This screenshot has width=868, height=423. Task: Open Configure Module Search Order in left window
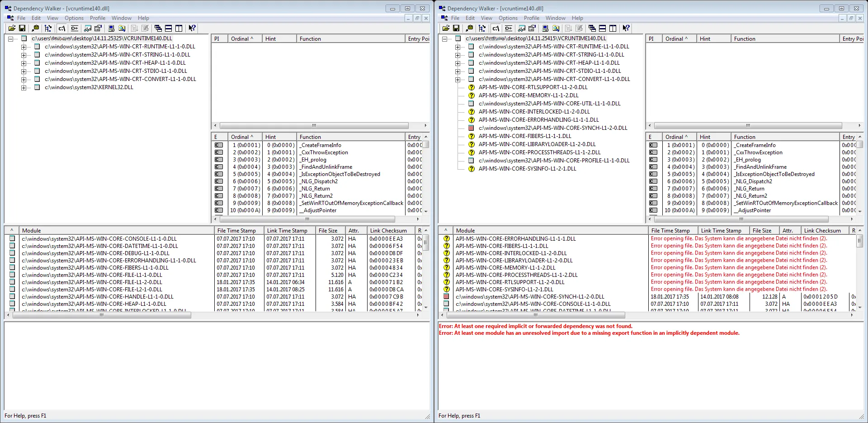[122, 28]
